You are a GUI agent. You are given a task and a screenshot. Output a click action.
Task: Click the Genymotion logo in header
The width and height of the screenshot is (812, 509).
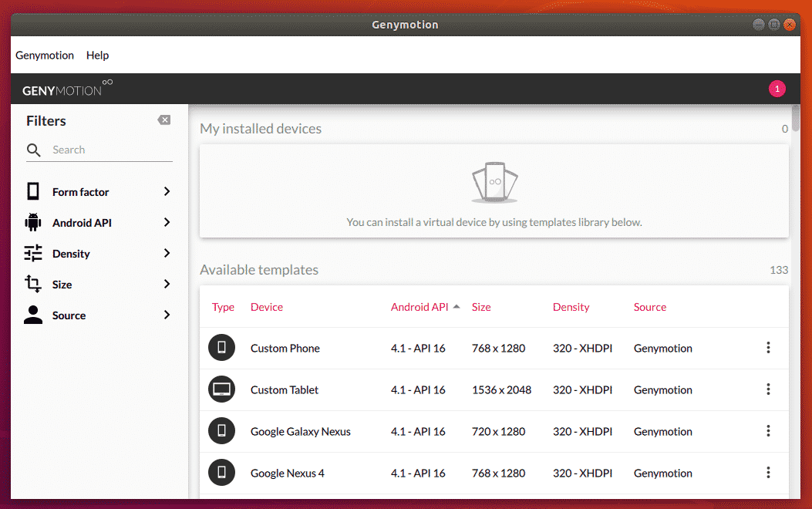67,89
